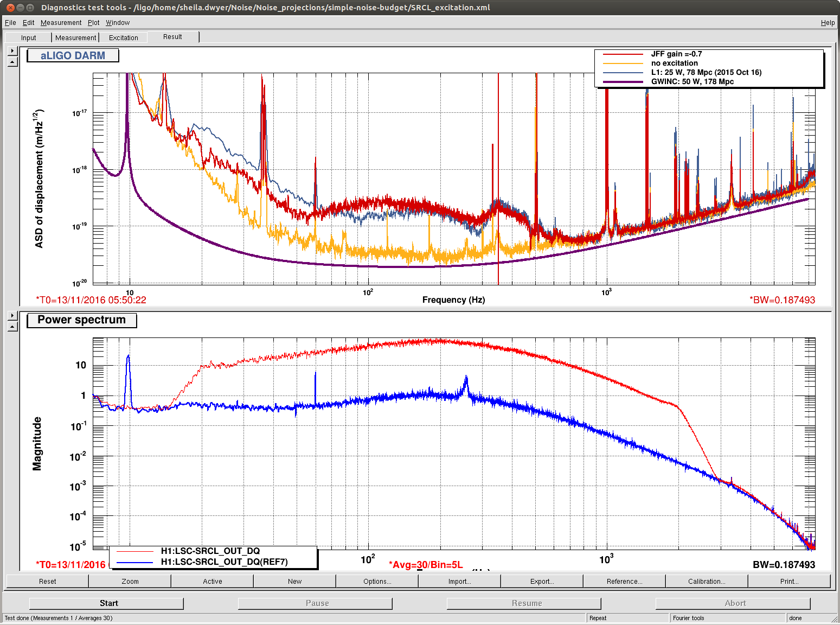Click the up-arrow button beside aLIGO DARM plot

tap(13, 61)
